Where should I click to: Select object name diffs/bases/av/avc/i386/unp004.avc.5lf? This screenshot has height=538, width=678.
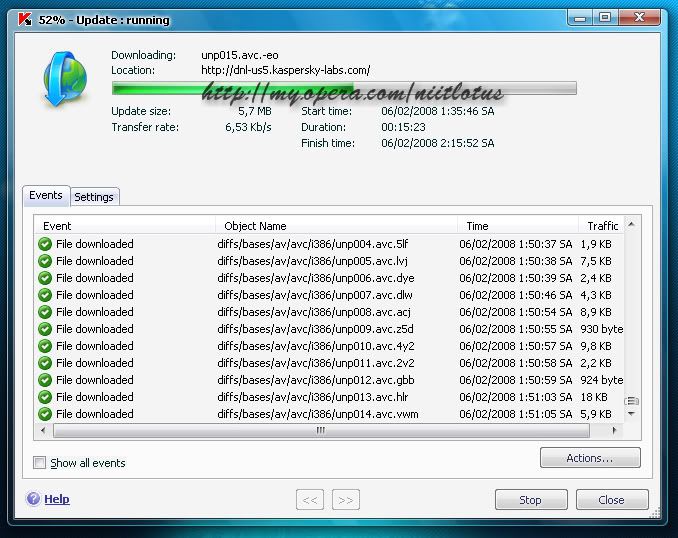313,244
